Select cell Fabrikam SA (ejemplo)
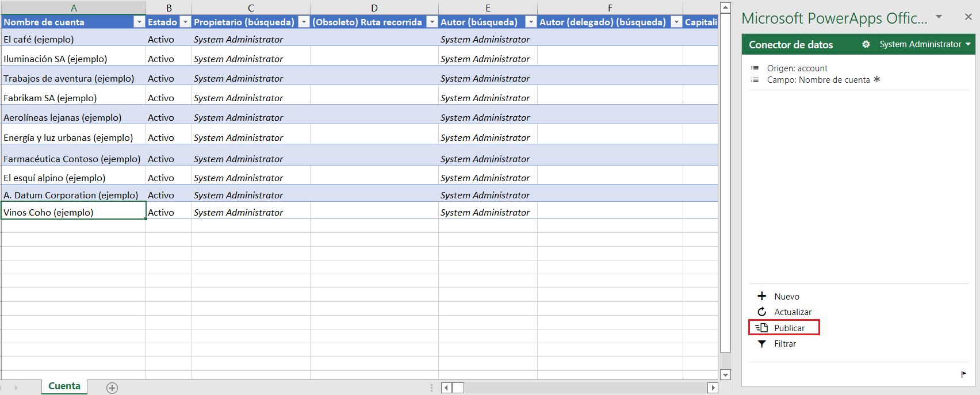This screenshot has height=395, width=980. coord(50,98)
